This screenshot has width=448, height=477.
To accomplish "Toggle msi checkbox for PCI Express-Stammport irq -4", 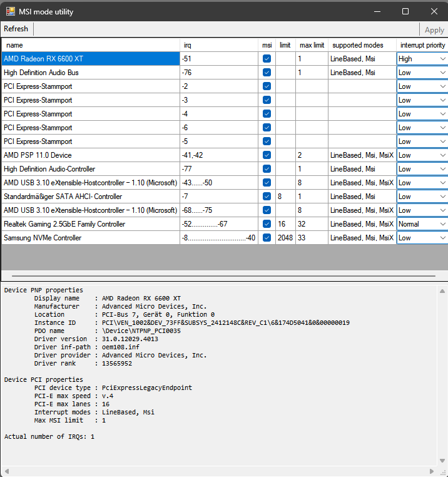I will (267, 114).
